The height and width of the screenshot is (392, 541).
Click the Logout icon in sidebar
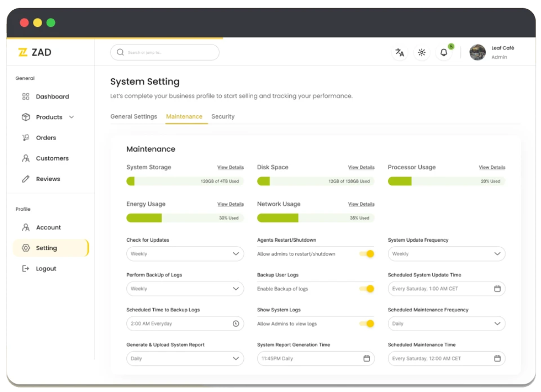click(26, 269)
